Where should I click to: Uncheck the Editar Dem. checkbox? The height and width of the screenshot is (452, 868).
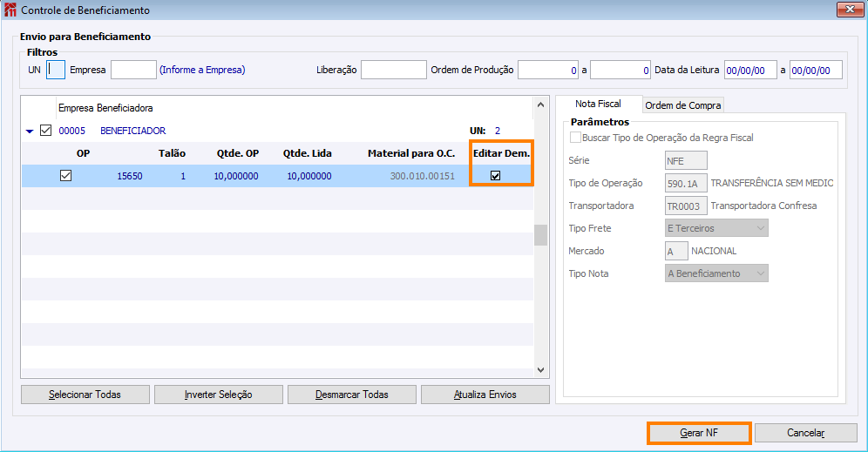coord(496,175)
